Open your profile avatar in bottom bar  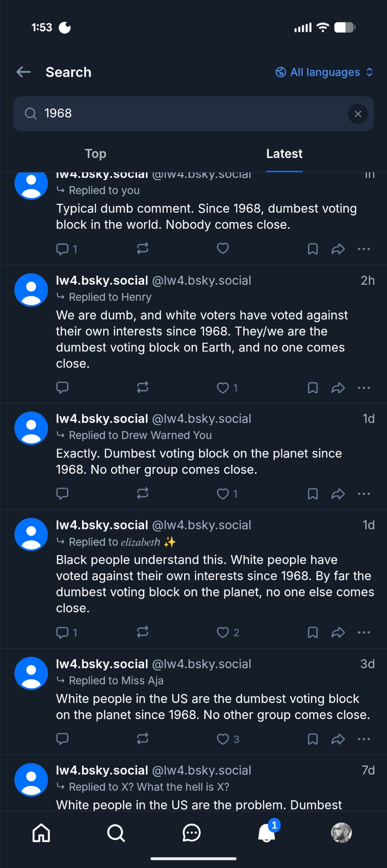pos(342,833)
